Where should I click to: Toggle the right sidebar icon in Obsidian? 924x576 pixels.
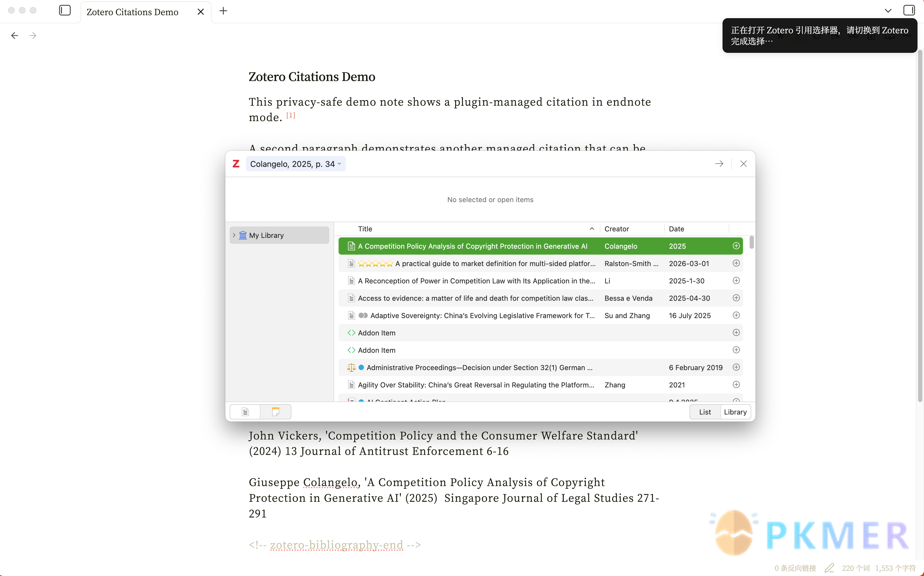coord(909,10)
